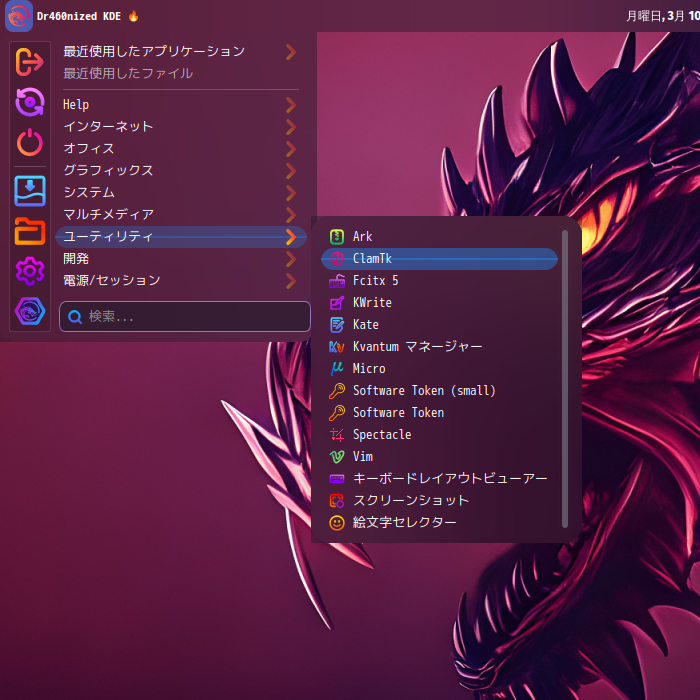Viewport: 700px width, 700px height.
Task: Click the Kvantum manager icon
Action: point(337,346)
